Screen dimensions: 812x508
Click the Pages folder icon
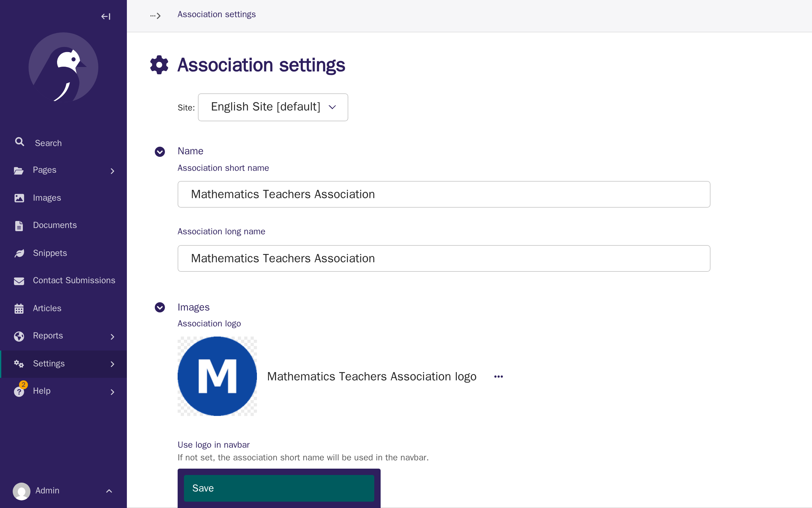(19, 171)
